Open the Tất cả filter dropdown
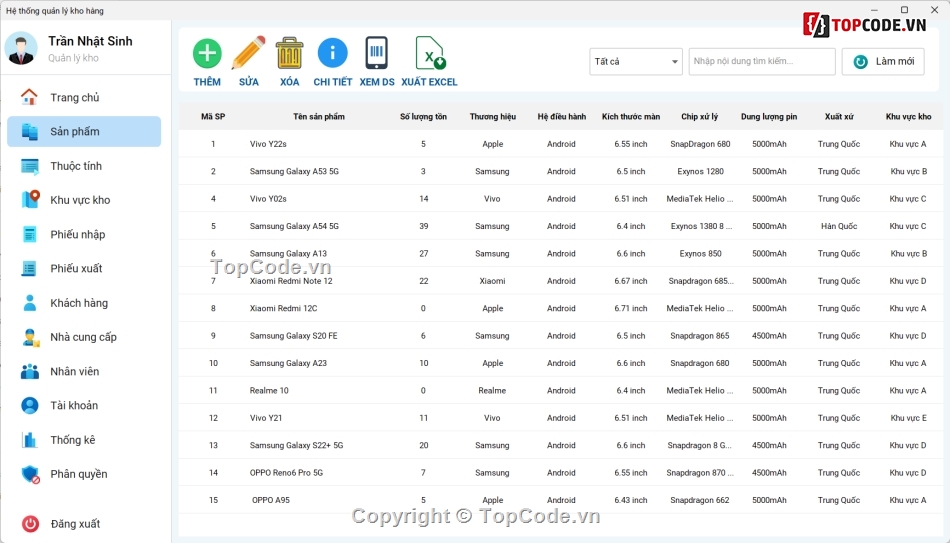This screenshot has height=543, width=950. tap(636, 61)
